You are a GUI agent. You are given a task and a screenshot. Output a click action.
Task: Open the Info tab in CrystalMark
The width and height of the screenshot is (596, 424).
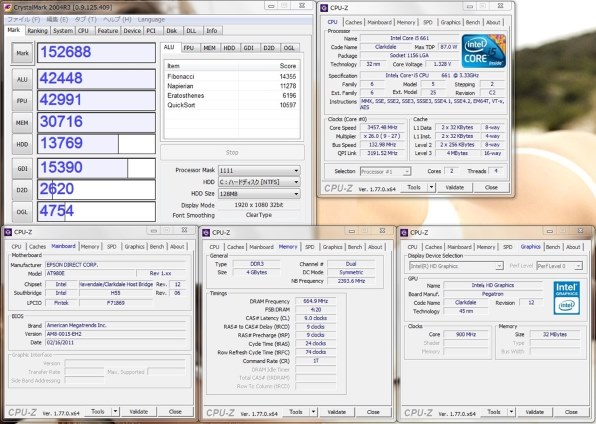pyautogui.click(x=212, y=31)
